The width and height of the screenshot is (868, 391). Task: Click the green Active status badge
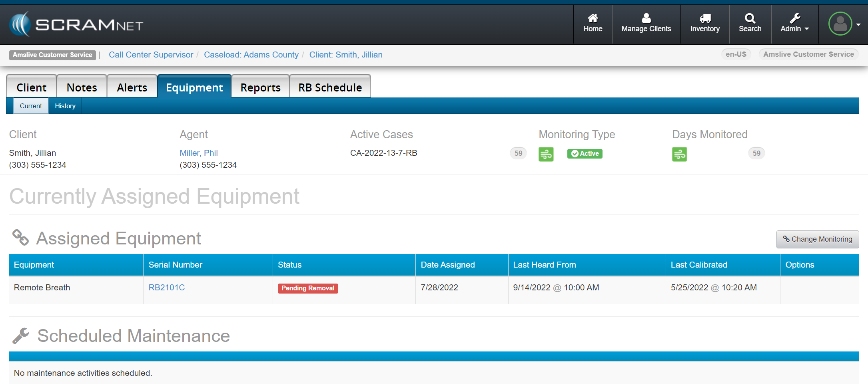pos(585,154)
